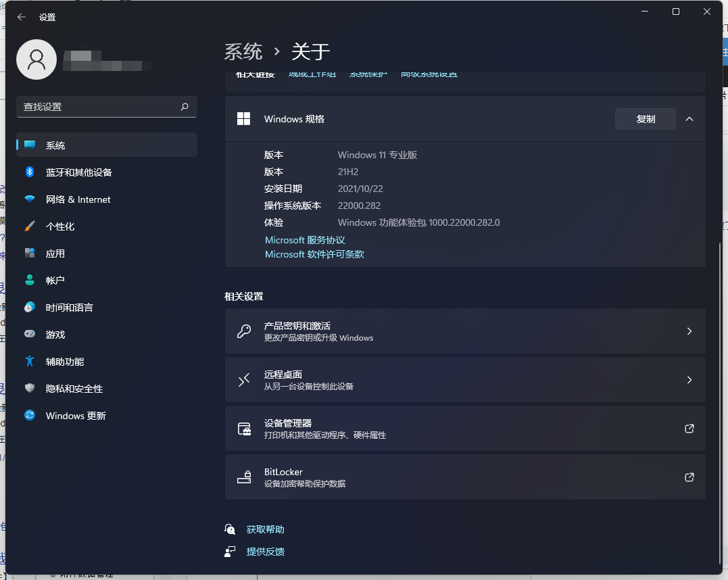Click the 获取帮助 help bubble icon
728x580 pixels.
pyautogui.click(x=230, y=529)
